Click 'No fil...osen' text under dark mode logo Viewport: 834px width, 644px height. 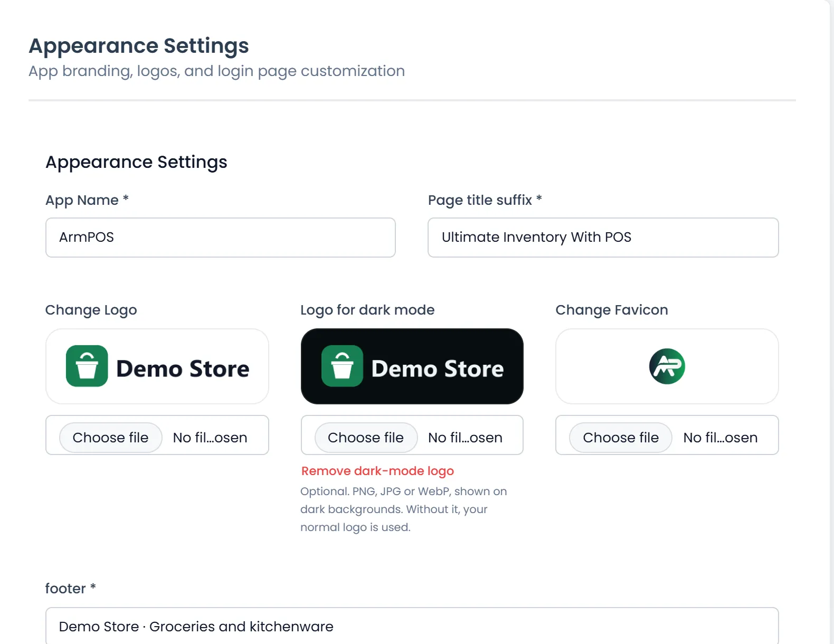(x=465, y=438)
